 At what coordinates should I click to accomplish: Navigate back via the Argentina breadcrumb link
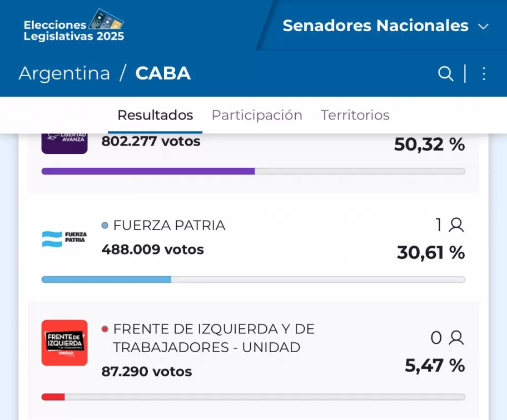click(64, 73)
